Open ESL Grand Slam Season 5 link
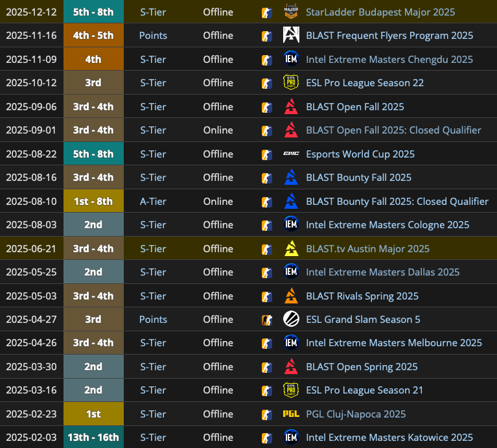Image resolution: width=497 pixels, height=448 pixels. (363, 319)
